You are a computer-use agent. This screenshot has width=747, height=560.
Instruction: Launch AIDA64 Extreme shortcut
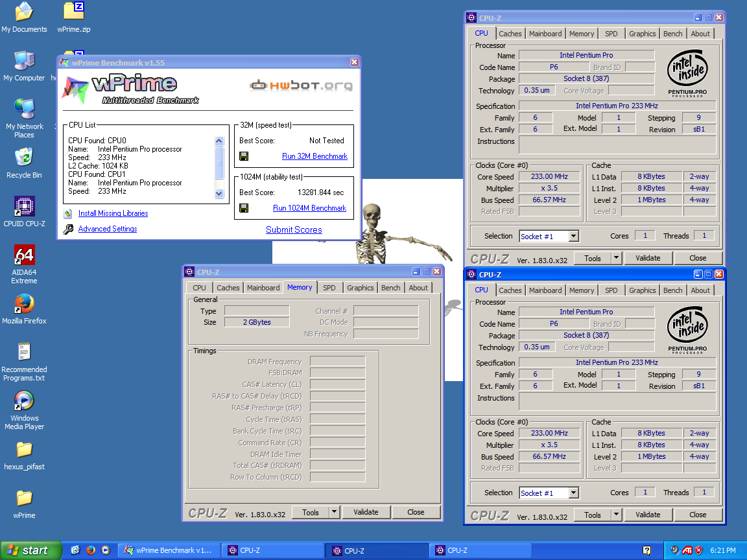[x=24, y=264]
